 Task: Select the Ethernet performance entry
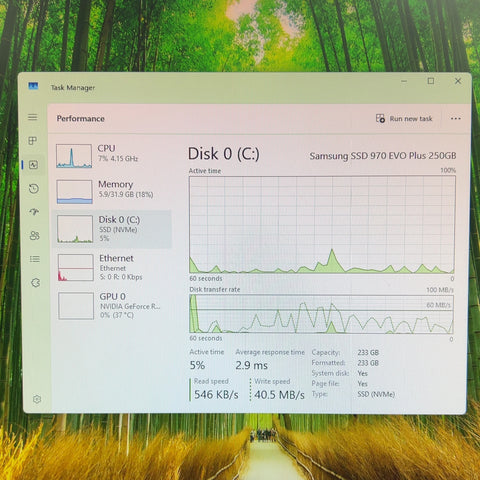tap(113, 268)
